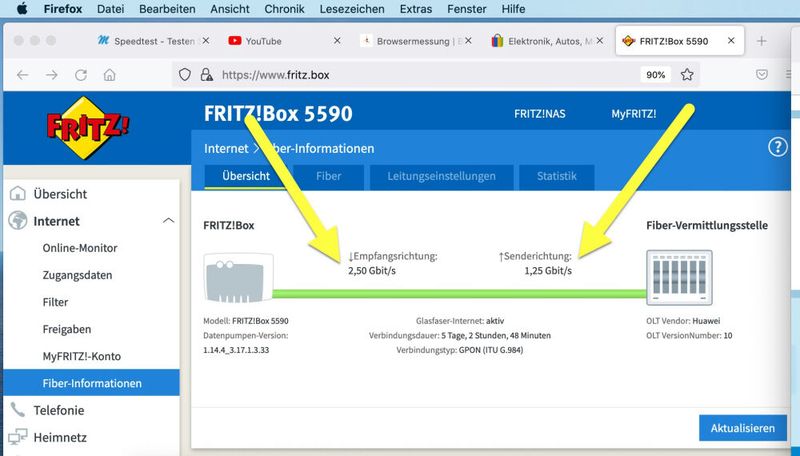Viewport: 800px width, 456px height.
Task: Click the FRITZ!Box device image
Action: (x=238, y=278)
